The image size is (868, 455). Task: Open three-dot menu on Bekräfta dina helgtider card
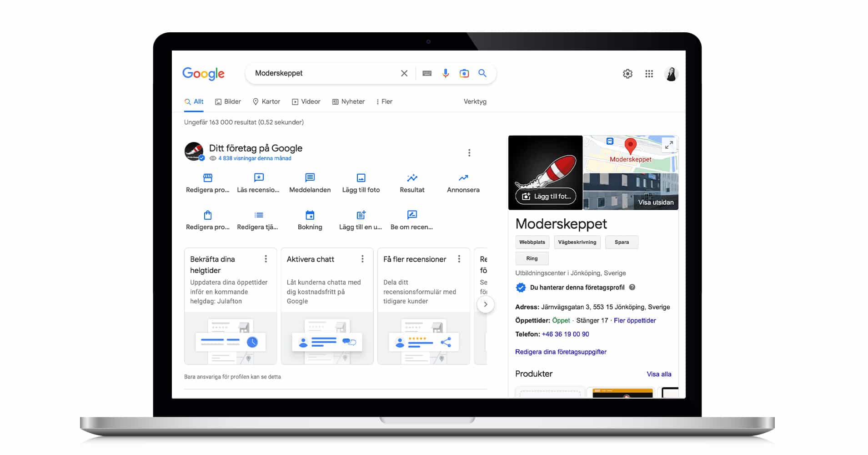tap(266, 259)
